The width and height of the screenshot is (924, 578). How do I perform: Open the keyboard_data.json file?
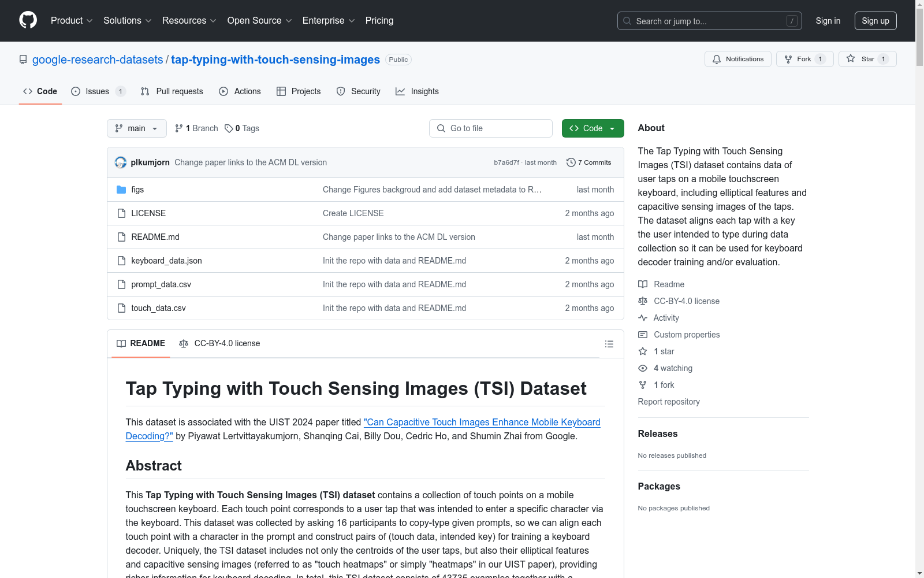pos(166,261)
